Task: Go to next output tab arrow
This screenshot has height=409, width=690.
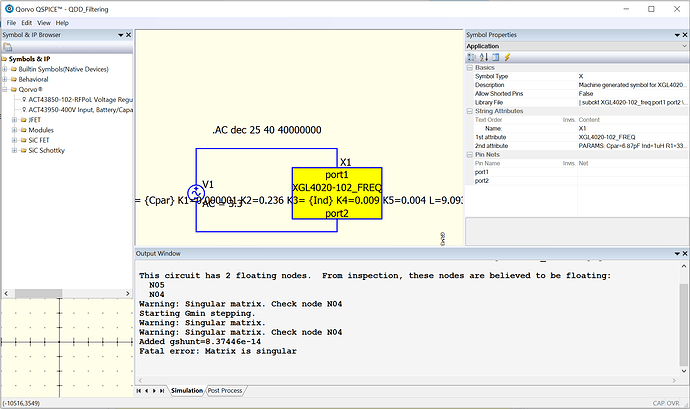Action: click(154, 391)
